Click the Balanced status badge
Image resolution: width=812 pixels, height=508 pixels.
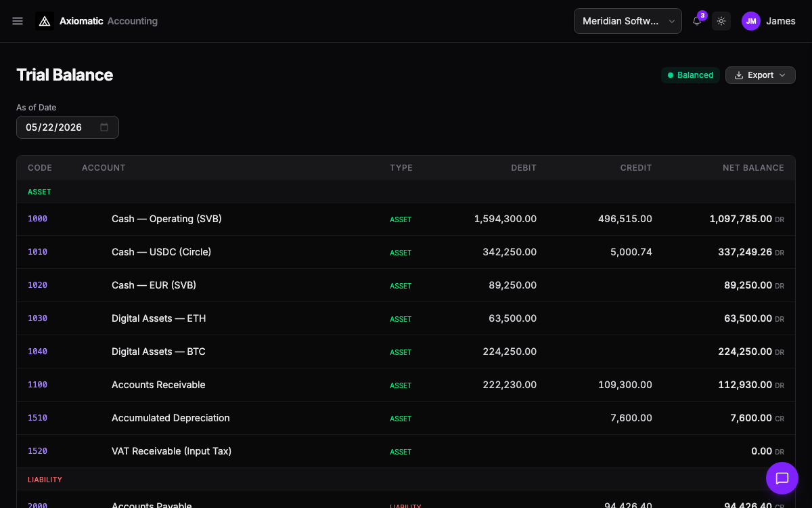(x=690, y=75)
